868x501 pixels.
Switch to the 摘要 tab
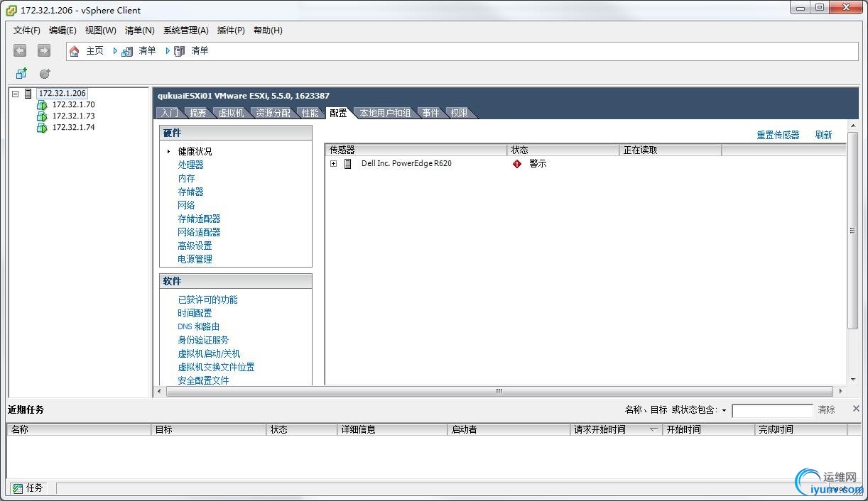click(197, 113)
